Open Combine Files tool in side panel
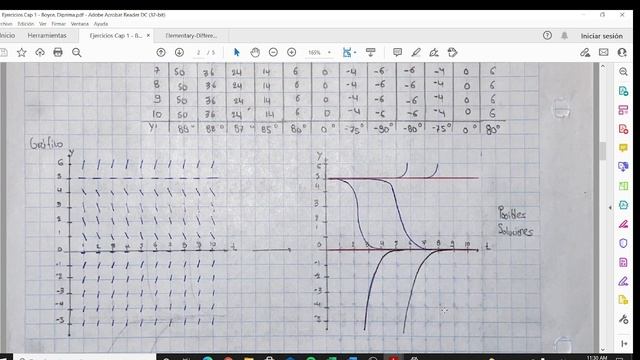This screenshot has height=360, width=640. pos(623,167)
